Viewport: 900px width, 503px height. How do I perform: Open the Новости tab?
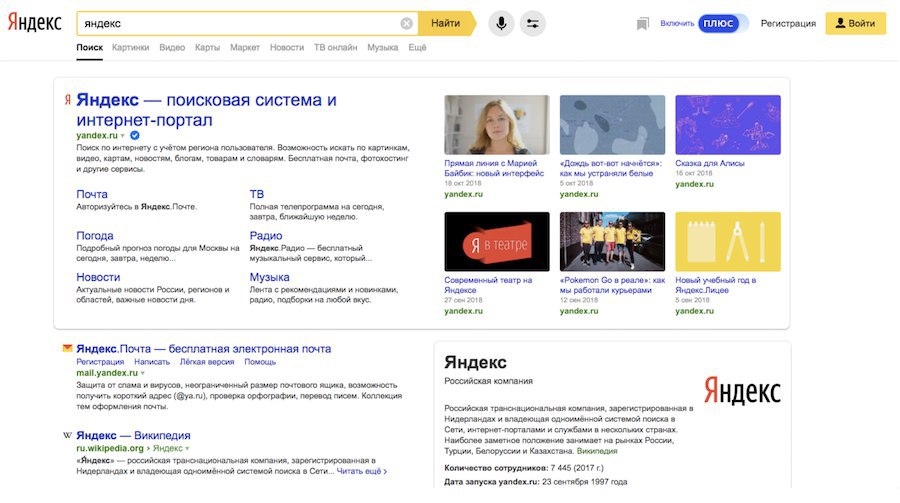click(287, 48)
